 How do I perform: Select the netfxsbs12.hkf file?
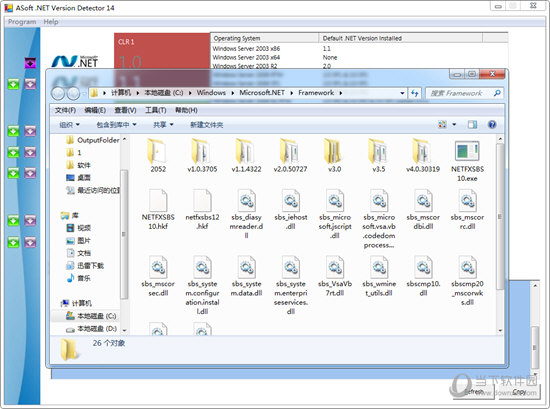(202, 209)
